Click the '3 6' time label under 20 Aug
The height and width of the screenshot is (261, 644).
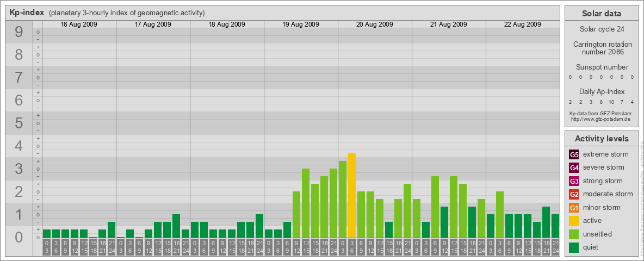click(x=351, y=247)
